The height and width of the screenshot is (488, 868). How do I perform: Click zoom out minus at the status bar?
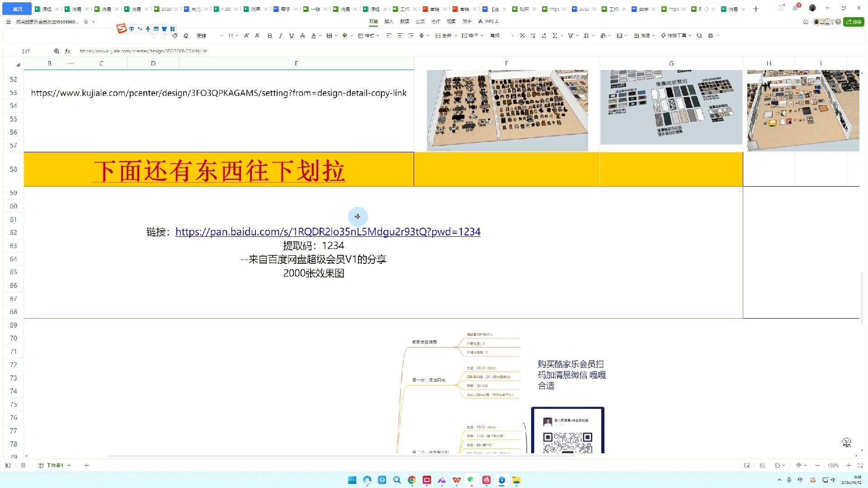point(817,465)
